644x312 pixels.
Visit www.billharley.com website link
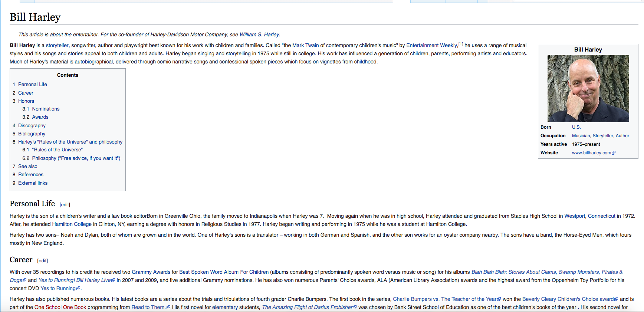point(591,152)
